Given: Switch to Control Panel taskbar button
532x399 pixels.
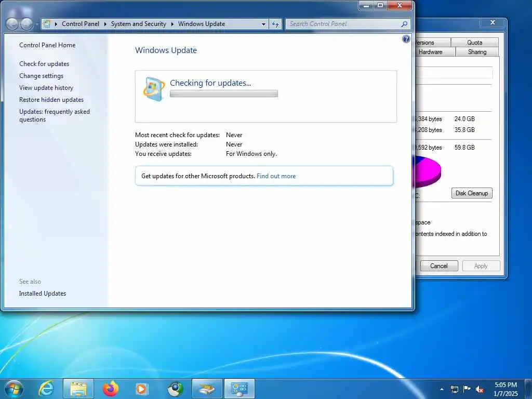Looking at the screenshot, I should coord(239,389).
